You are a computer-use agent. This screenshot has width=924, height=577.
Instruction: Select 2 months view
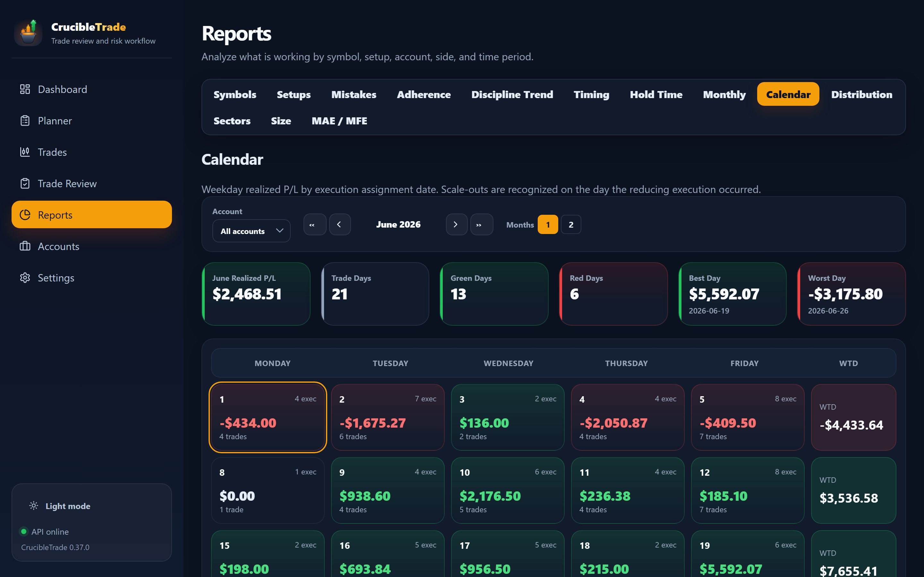(571, 224)
